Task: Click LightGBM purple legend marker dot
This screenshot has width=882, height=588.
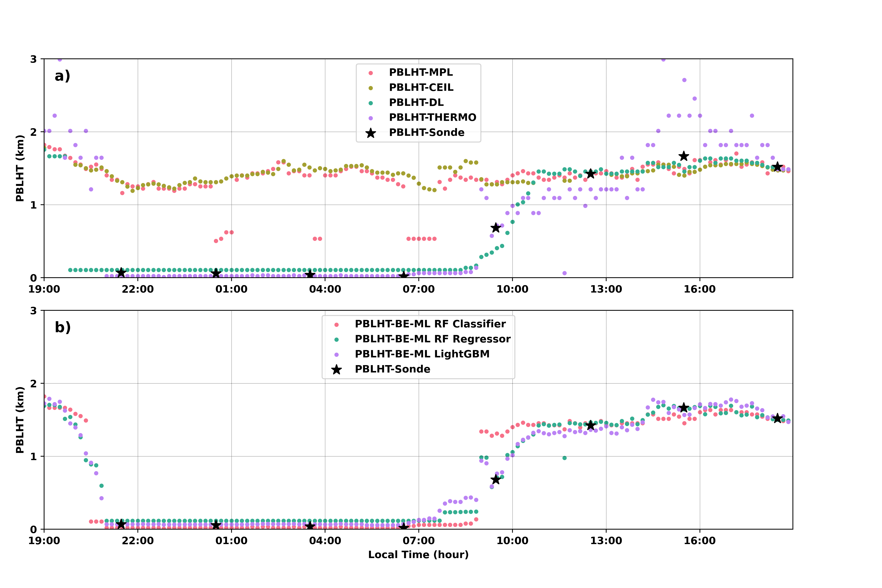Action: point(336,354)
